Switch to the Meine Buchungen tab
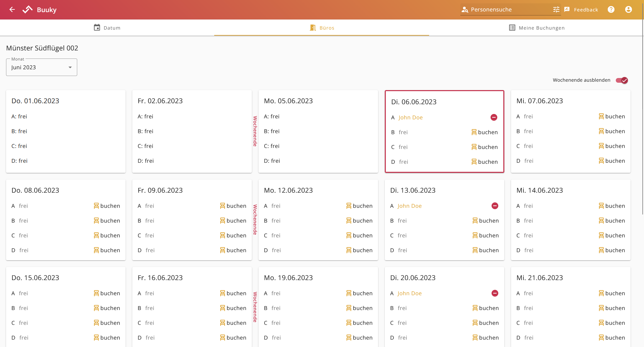644x347 pixels. point(537,28)
